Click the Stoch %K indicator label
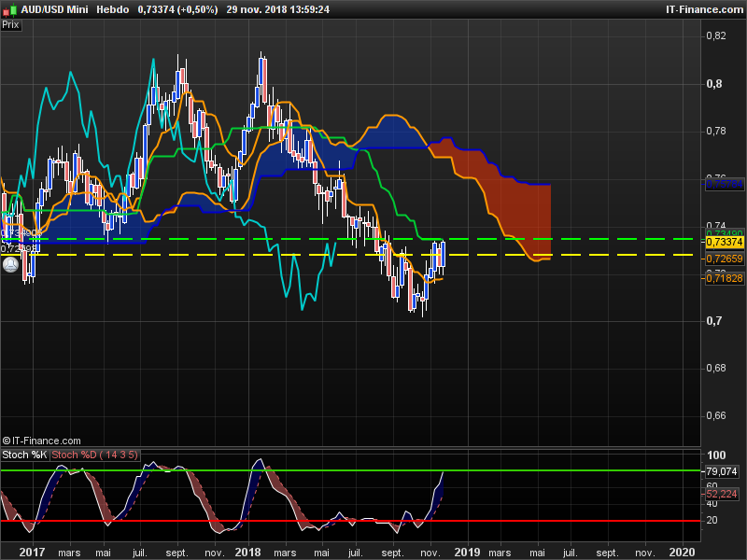This screenshot has height=560, width=747. pos(24,455)
